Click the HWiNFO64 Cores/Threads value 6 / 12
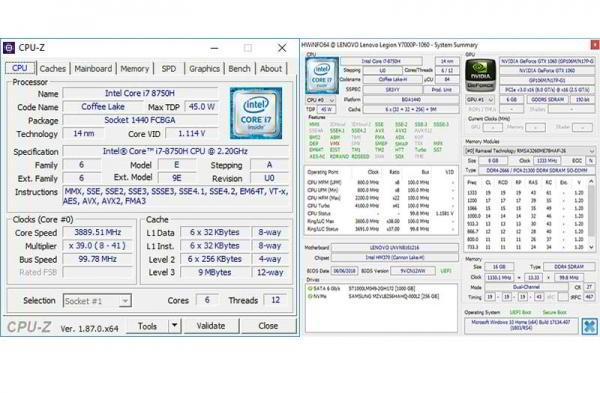600x393 pixels. point(447,70)
